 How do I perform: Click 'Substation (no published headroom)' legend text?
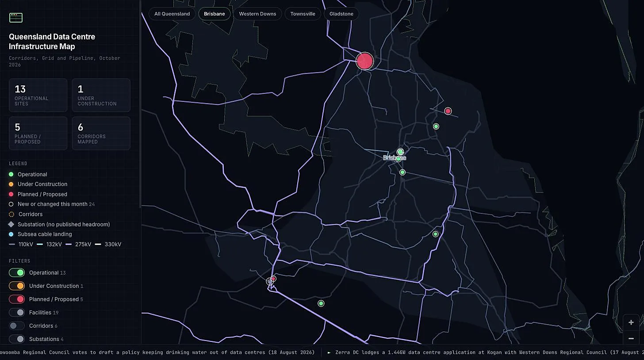point(64,224)
